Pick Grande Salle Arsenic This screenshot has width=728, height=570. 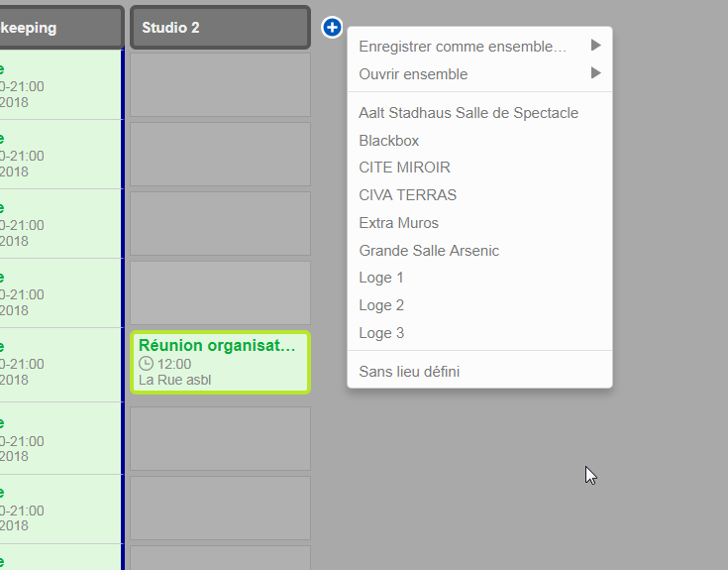429,251
